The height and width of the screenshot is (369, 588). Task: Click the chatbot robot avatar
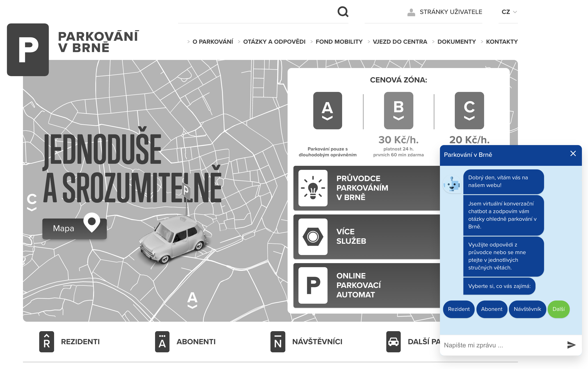point(452,184)
